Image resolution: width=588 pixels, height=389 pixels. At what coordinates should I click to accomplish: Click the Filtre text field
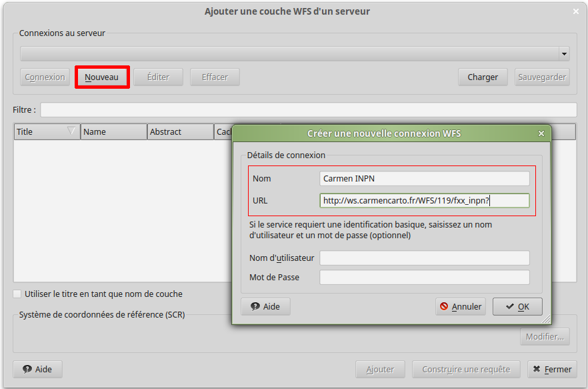point(308,109)
